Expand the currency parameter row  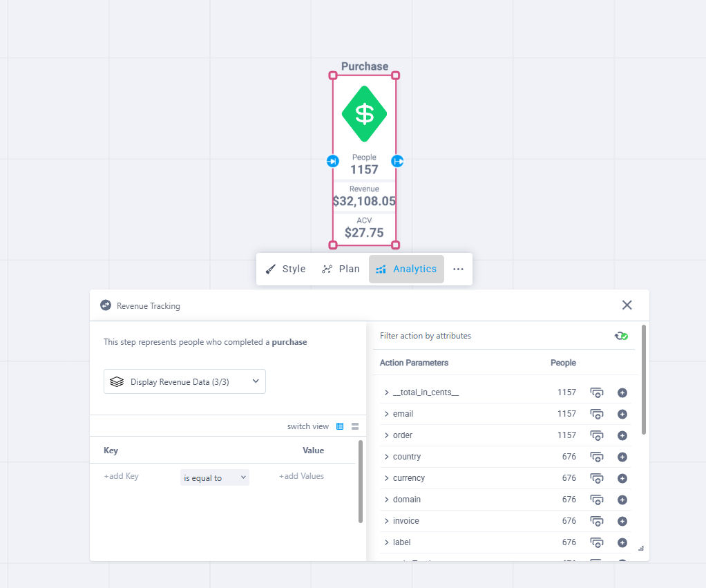pyautogui.click(x=386, y=478)
